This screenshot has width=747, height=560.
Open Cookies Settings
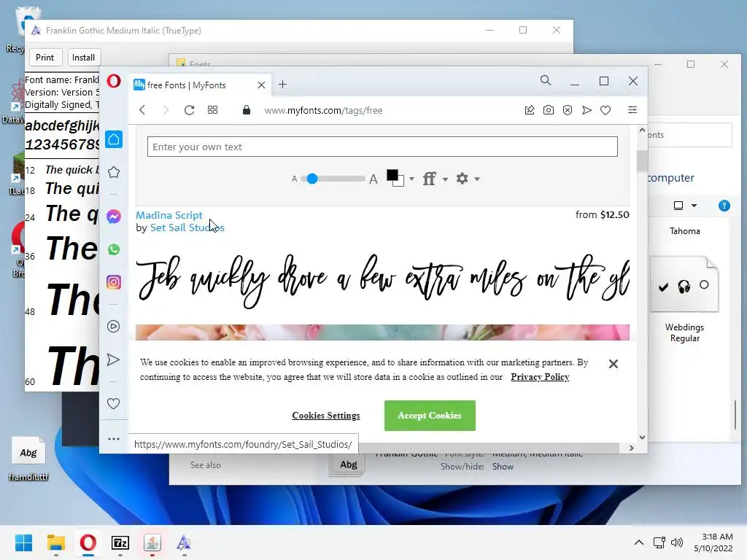[x=326, y=415]
